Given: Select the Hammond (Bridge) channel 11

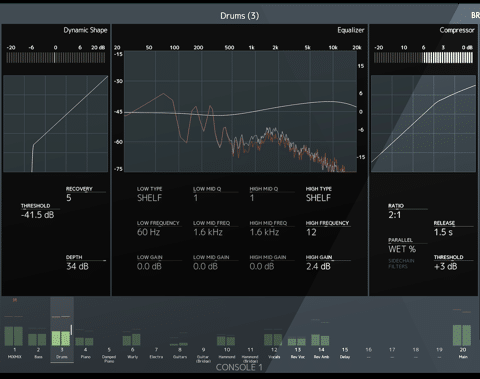Looking at the screenshot, I should click(x=250, y=330).
